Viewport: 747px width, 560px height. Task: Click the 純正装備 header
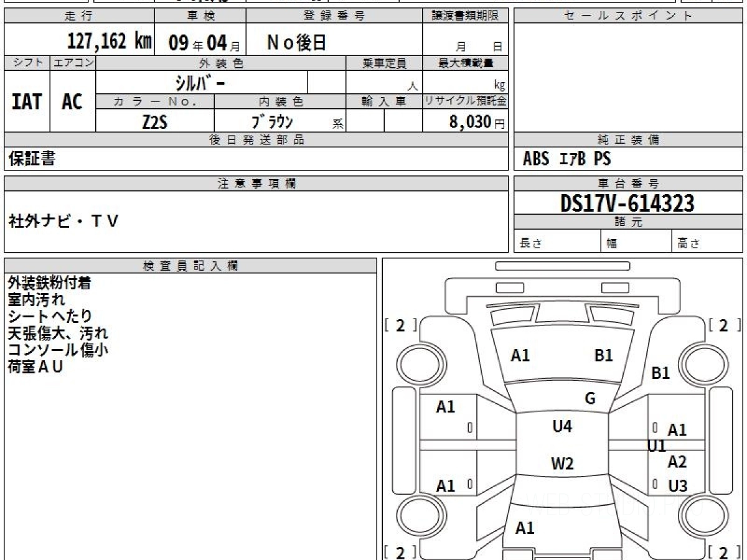(628, 140)
